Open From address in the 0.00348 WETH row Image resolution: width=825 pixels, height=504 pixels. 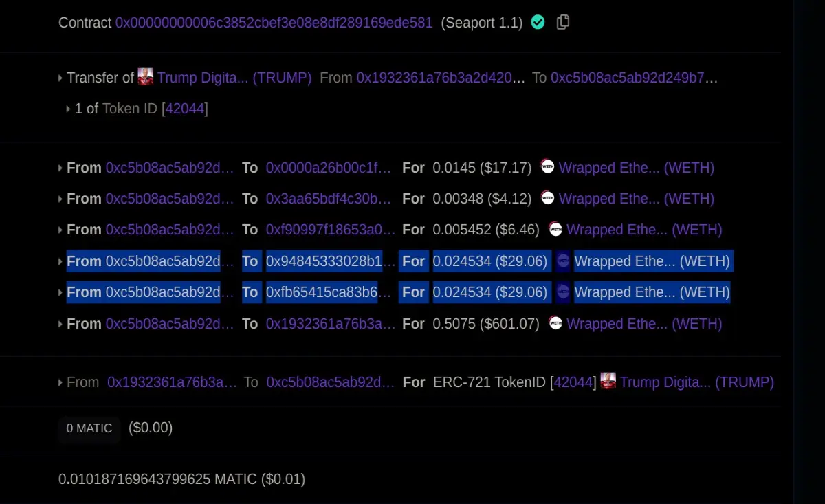(x=170, y=199)
